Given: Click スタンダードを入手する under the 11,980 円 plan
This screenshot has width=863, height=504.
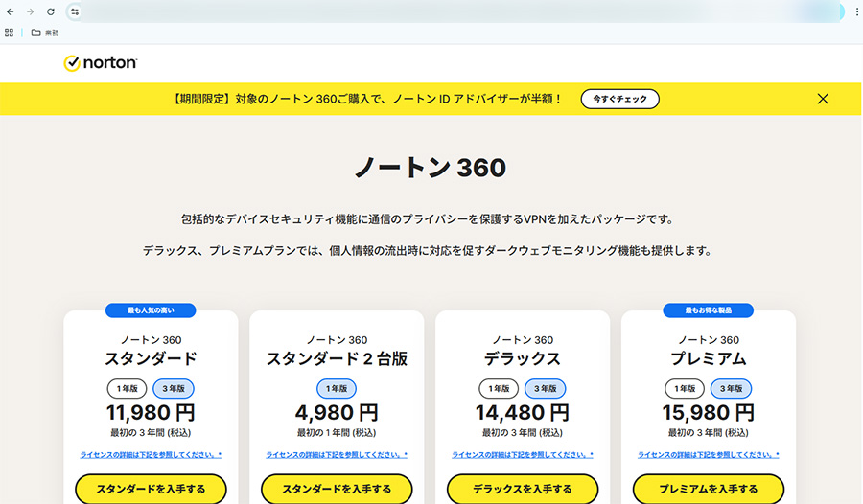Looking at the screenshot, I should click(151, 489).
